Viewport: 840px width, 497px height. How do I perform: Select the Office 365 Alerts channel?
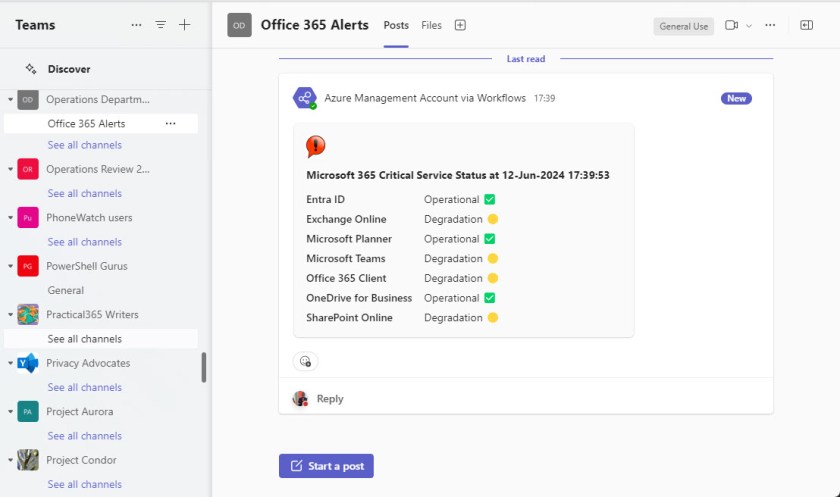pos(101,124)
